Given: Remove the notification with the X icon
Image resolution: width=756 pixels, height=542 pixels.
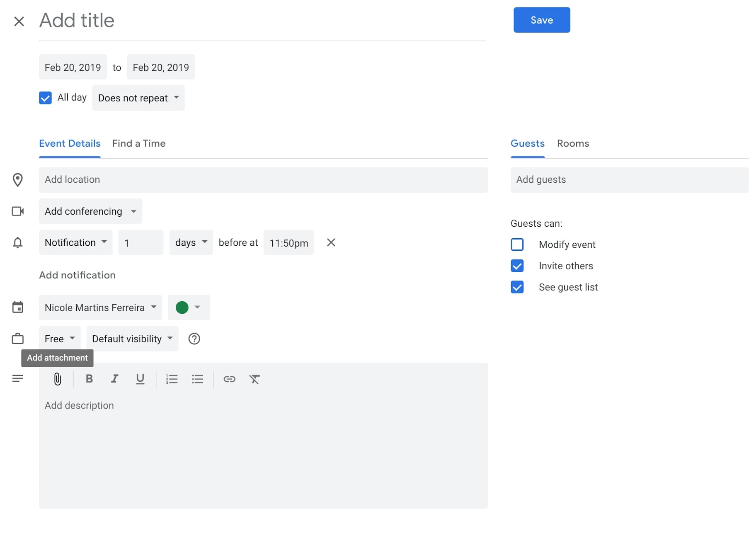Looking at the screenshot, I should pos(331,242).
